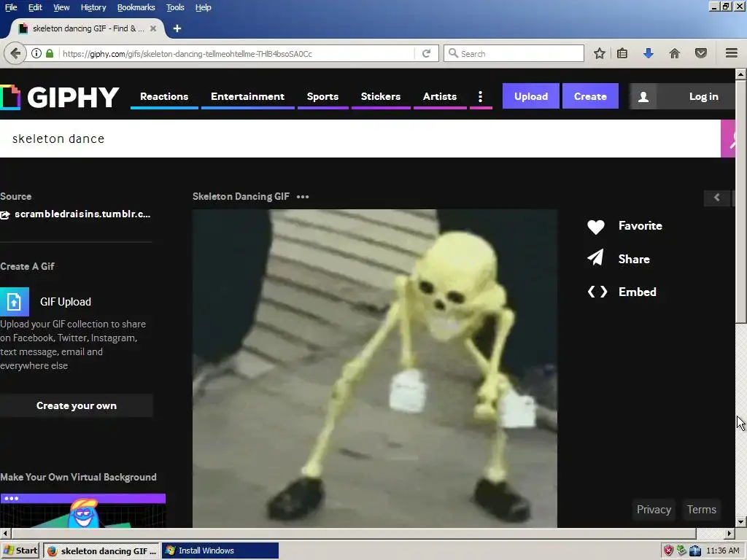Reload the page with the refresh icon
747x560 pixels.
[426, 53]
